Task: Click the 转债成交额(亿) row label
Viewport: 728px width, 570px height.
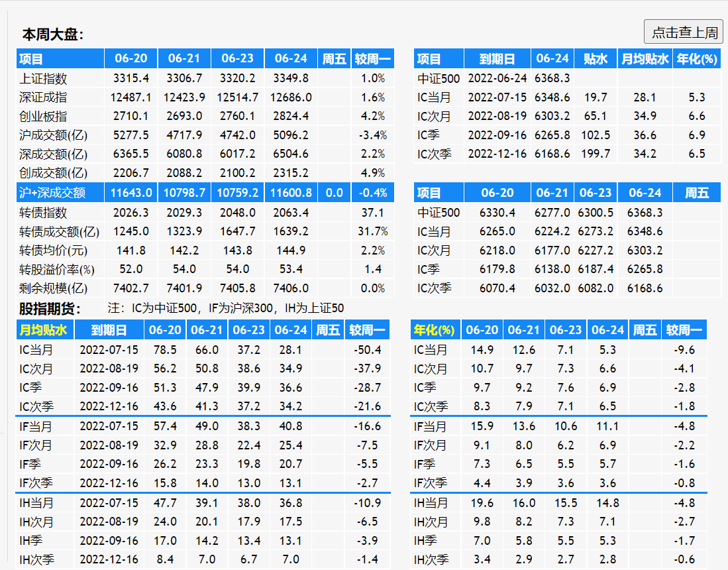Action: tap(59, 231)
